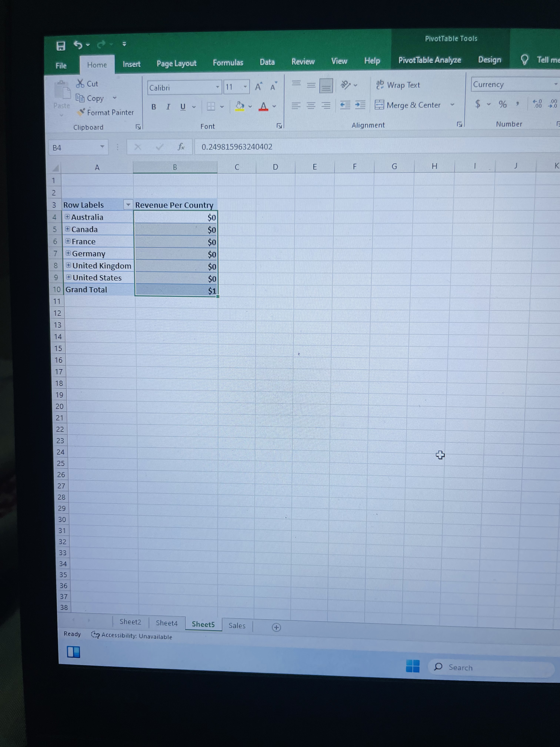This screenshot has width=560, height=747.
Task: Open the Font Color dropdown arrow
Action: coord(274,106)
